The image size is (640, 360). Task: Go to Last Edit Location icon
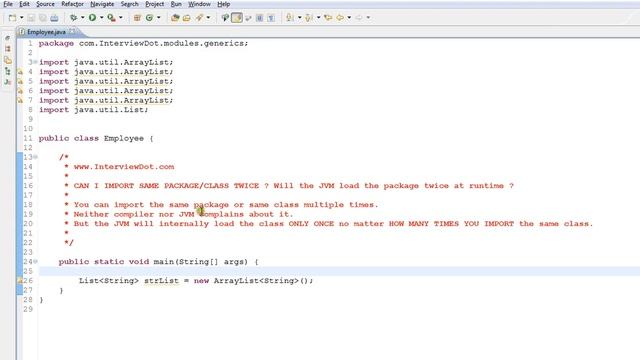point(328,18)
